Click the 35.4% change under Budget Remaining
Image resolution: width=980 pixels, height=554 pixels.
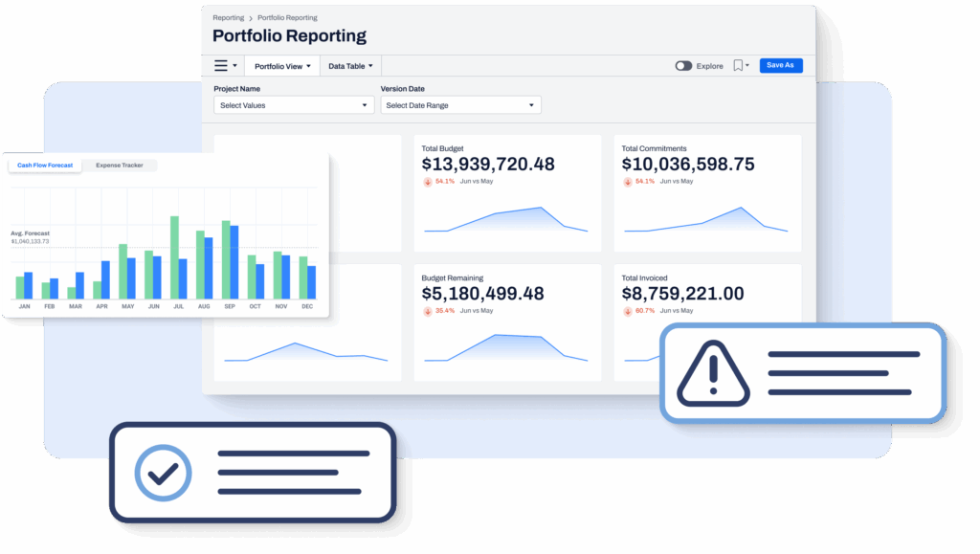click(x=445, y=310)
